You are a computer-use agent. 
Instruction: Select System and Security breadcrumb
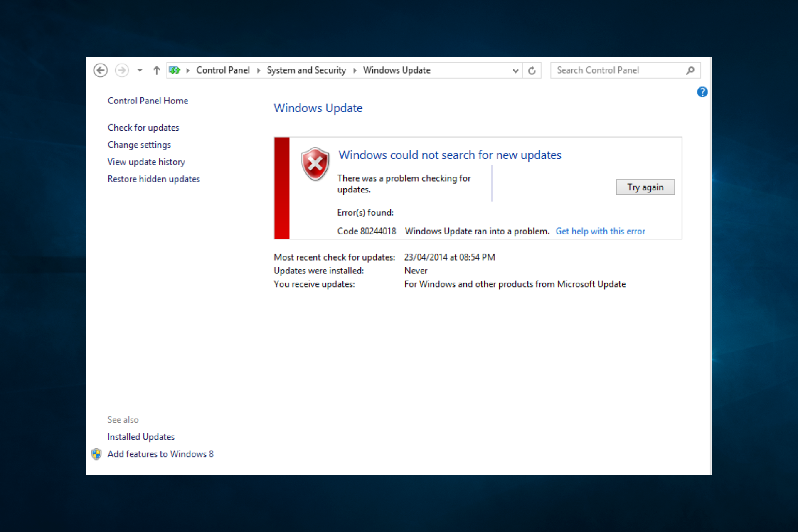point(306,70)
